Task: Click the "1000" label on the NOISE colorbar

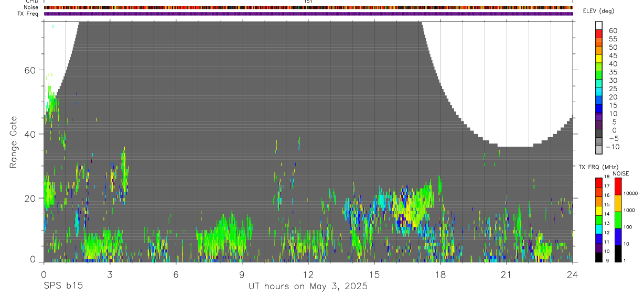Action: (630, 211)
